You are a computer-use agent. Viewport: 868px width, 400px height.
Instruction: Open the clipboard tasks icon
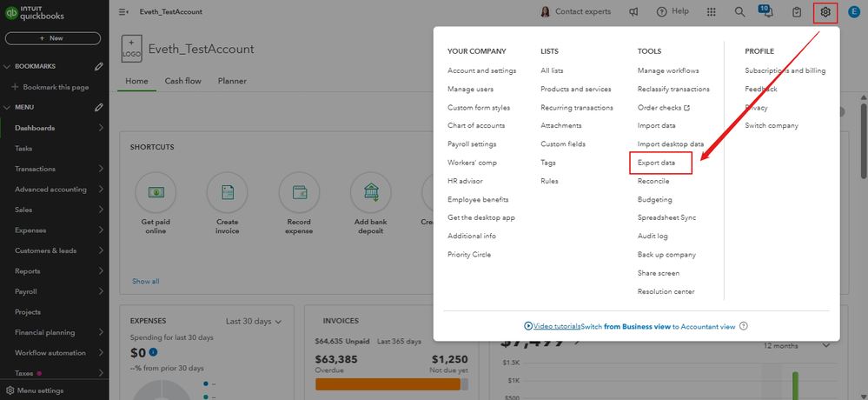coord(797,12)
